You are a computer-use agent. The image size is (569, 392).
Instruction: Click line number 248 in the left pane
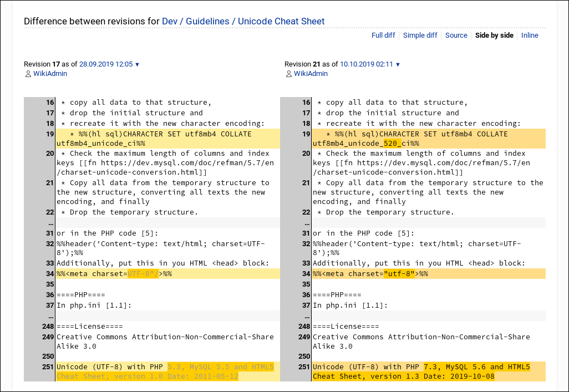49,326
